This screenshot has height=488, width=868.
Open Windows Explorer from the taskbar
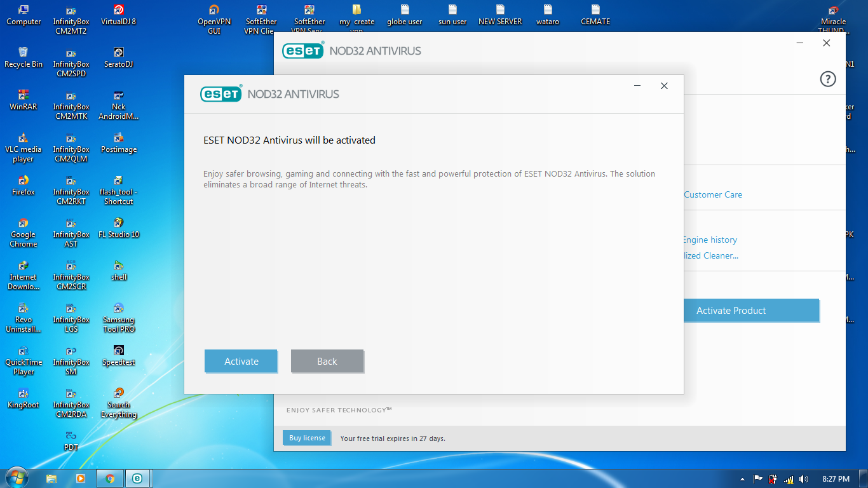click(x=51, y=478)
